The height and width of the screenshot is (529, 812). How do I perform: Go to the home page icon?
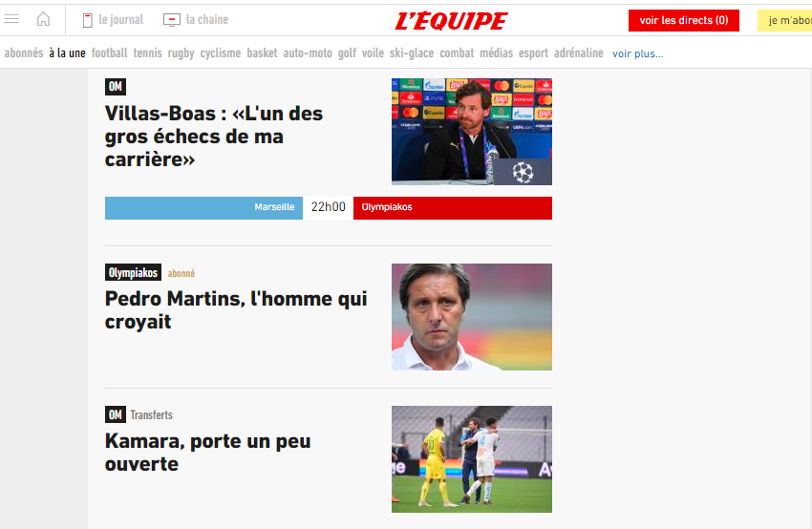44,19
